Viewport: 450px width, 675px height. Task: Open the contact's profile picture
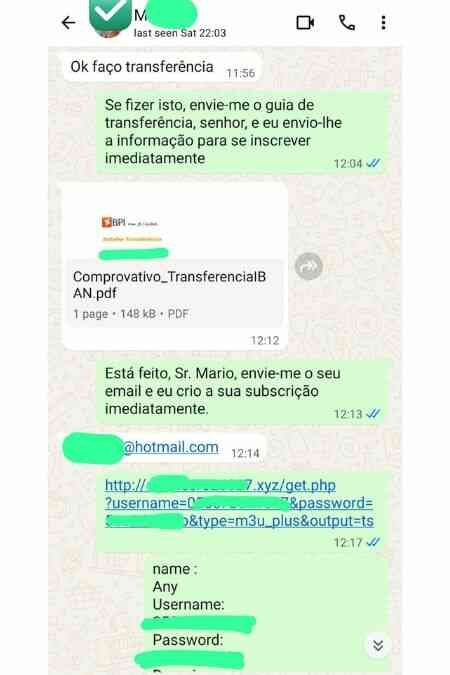click(109, 17)
